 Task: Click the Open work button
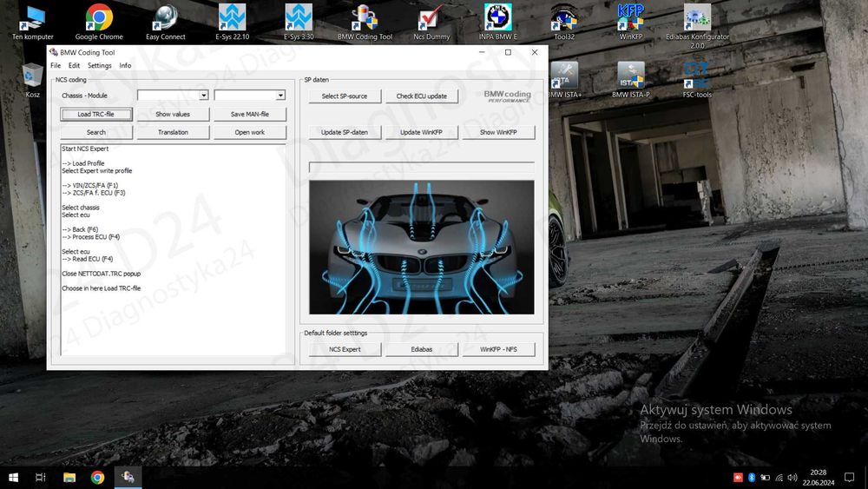[250, 132]
